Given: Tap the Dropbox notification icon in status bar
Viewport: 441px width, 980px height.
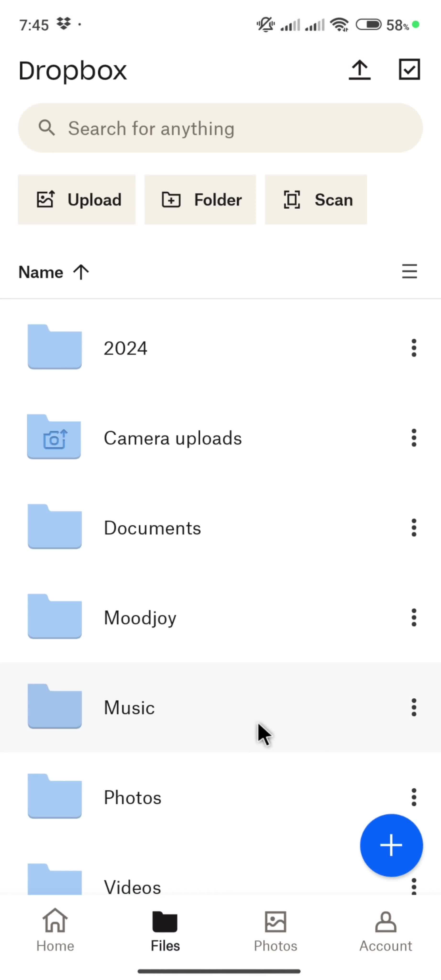Looking at the screenshot, I should click(63, 24).
